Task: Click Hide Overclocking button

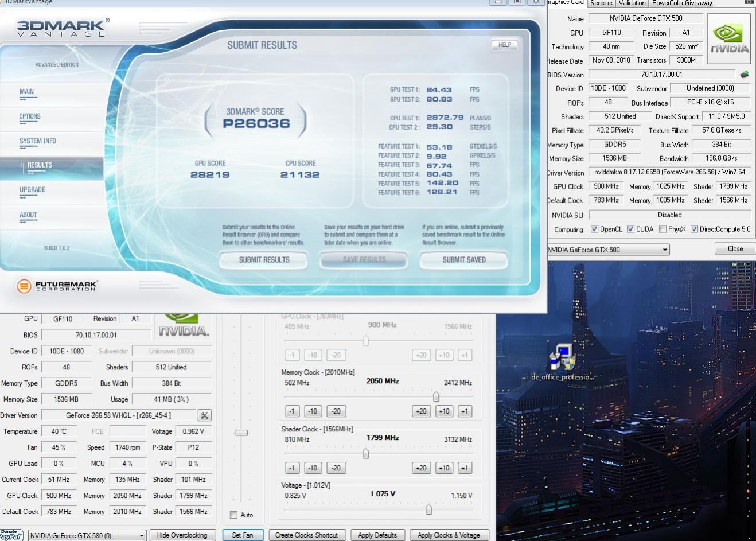Action: pos(182,535)
